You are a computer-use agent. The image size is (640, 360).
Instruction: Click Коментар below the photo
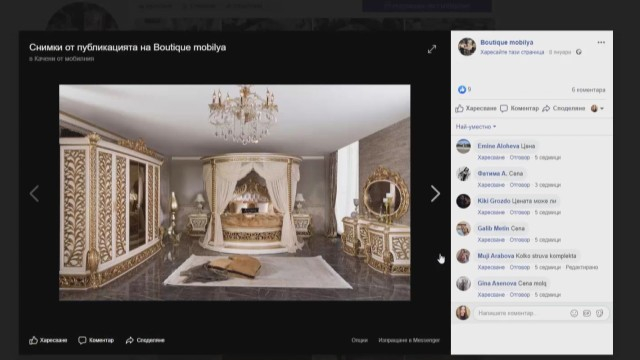pyautogui.click(x=96, y=340)
